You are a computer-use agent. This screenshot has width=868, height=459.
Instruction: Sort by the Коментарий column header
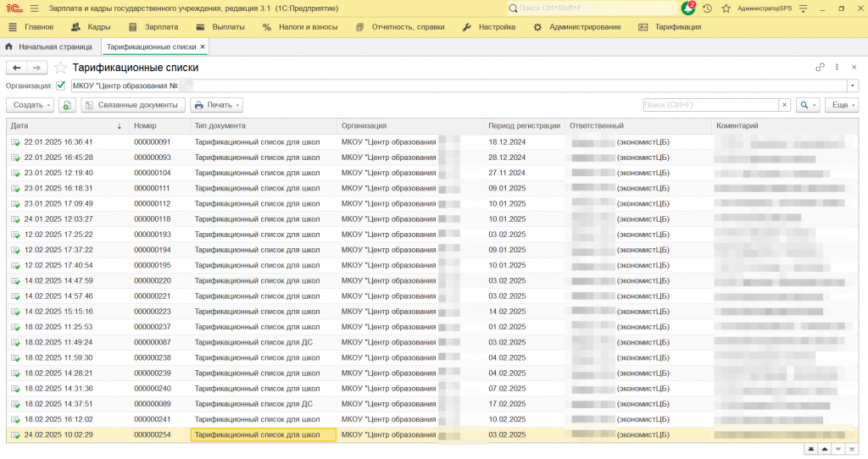point(785,126)
